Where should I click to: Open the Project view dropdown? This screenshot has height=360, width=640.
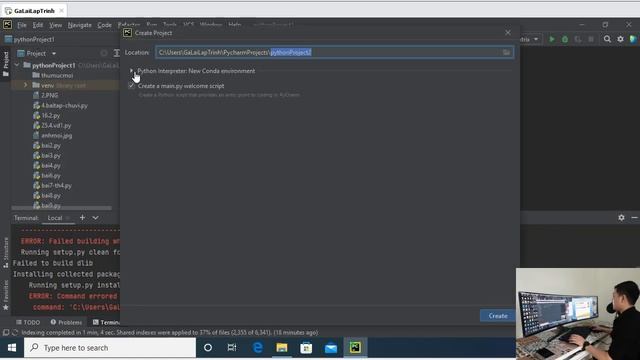53,53
